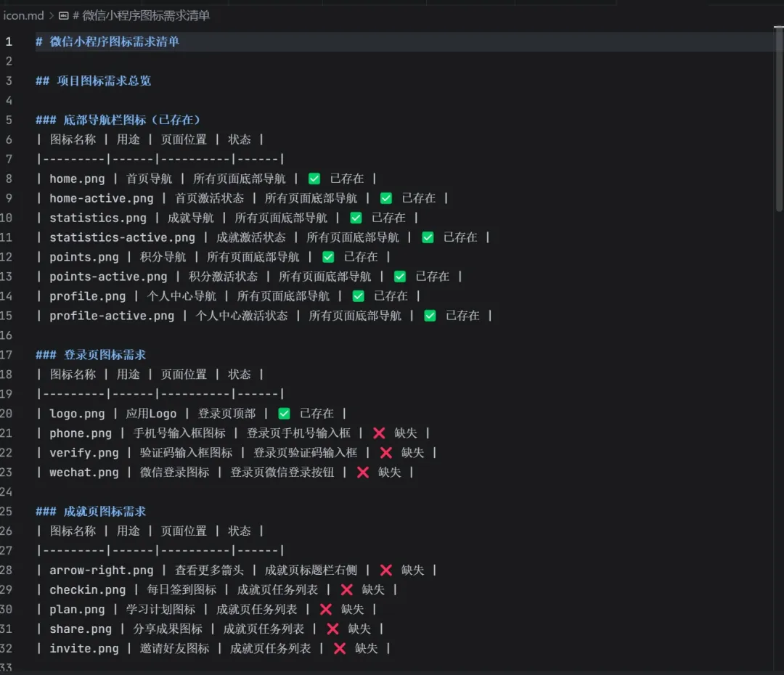
Task: Click the text 学习计划图标
Action: coord(160,609)
